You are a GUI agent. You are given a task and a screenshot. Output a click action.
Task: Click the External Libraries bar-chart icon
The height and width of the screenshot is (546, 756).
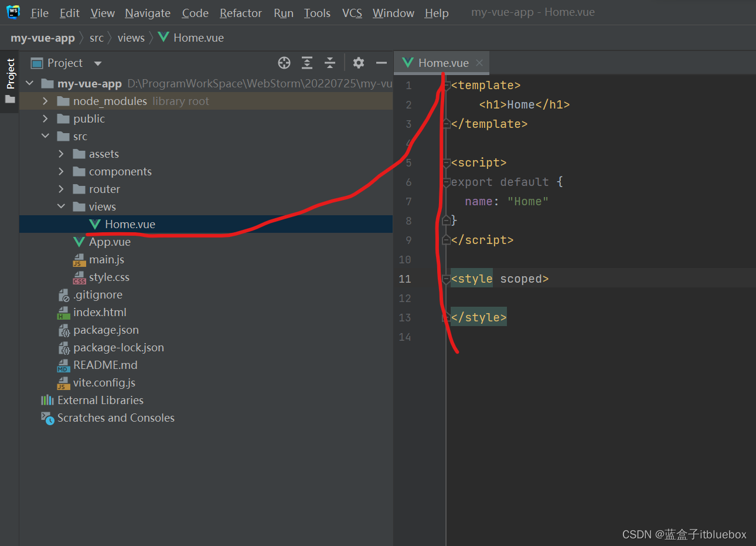(x=47, y=400)
